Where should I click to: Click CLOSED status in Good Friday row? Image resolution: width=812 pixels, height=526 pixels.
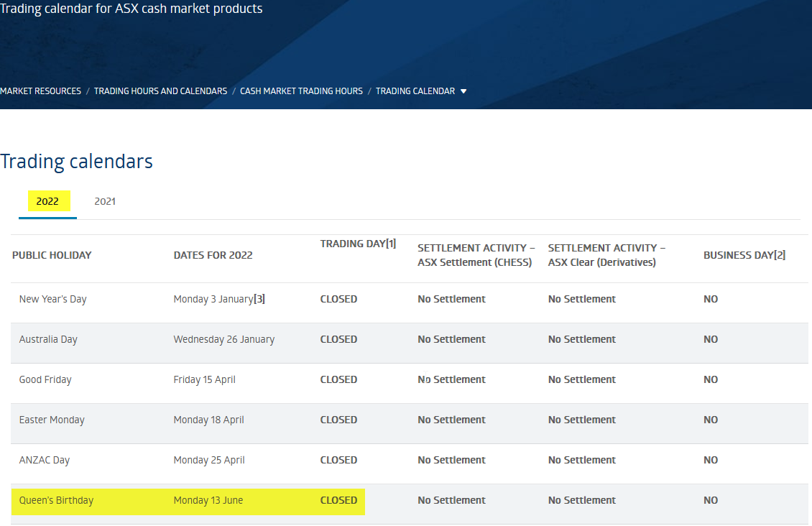(338, 379)
